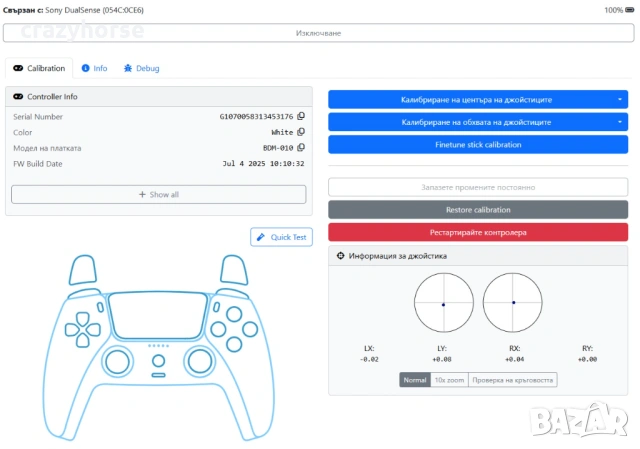Expand dropdown arrow on range calibration button
This screenshot has height=449, width=640.
pos(620,122)
